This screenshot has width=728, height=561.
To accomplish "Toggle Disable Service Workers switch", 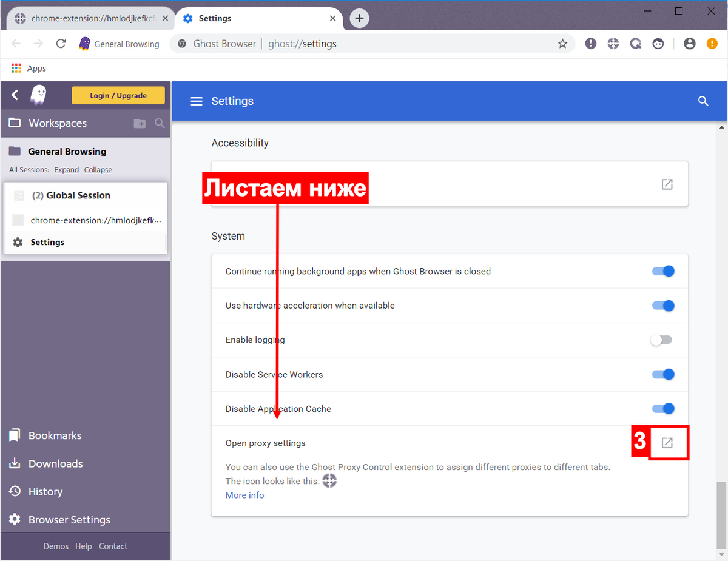I will (x=663, y=374).
